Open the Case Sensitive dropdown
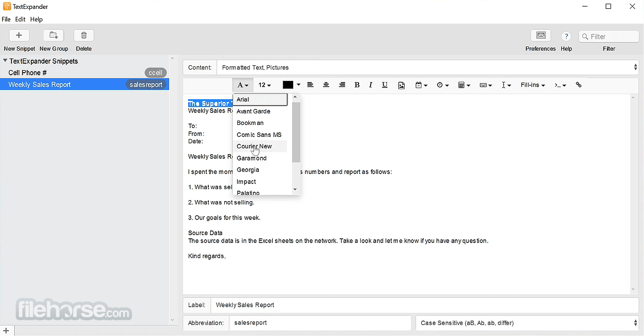644x336 pixels. click(527, 323)
